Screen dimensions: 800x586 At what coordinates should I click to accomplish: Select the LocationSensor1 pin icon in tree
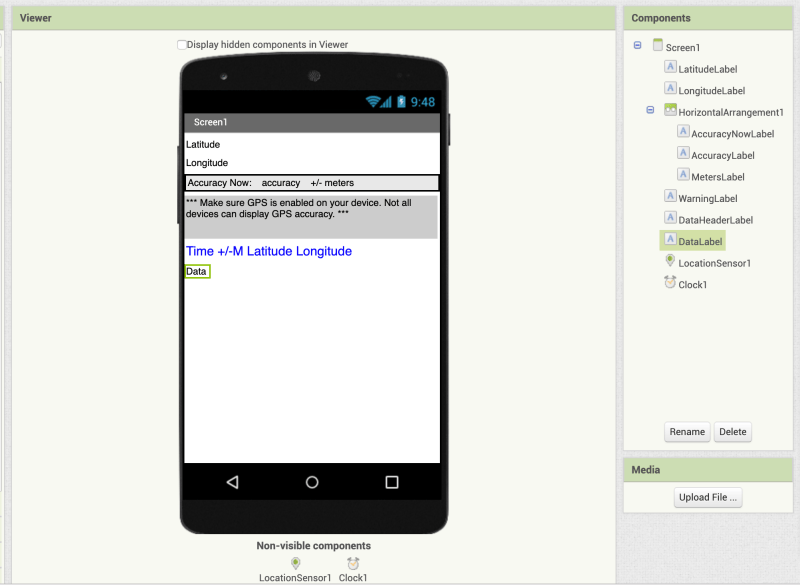tap(670, 261)
